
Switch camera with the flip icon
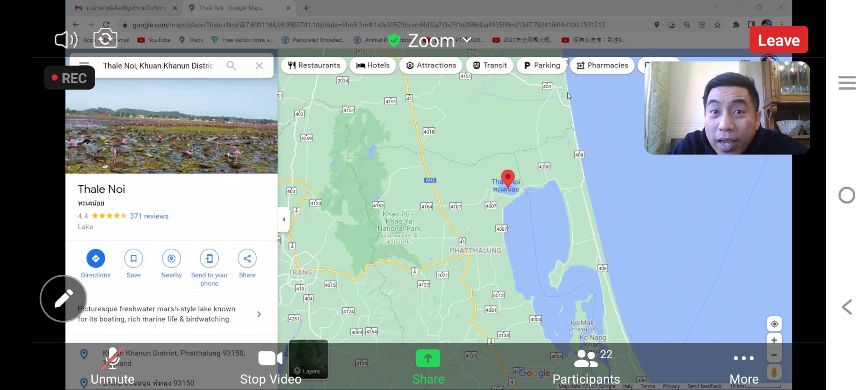(x=106, y=39)
